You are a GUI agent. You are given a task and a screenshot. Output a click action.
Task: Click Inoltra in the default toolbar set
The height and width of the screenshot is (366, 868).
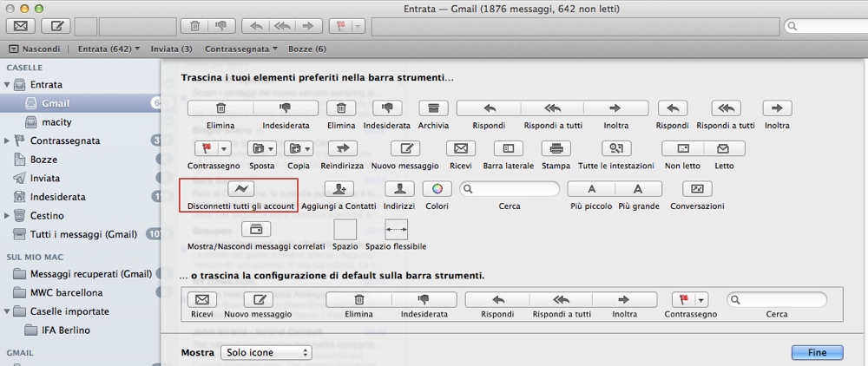(x=624, y=300)
